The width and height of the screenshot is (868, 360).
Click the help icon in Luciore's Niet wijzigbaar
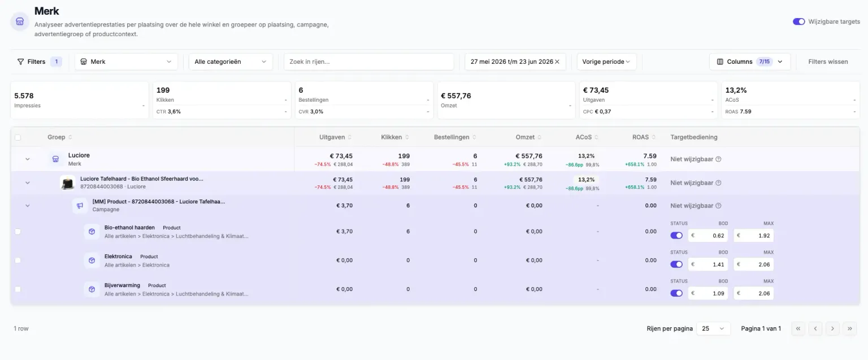click(x=718, y=159)
